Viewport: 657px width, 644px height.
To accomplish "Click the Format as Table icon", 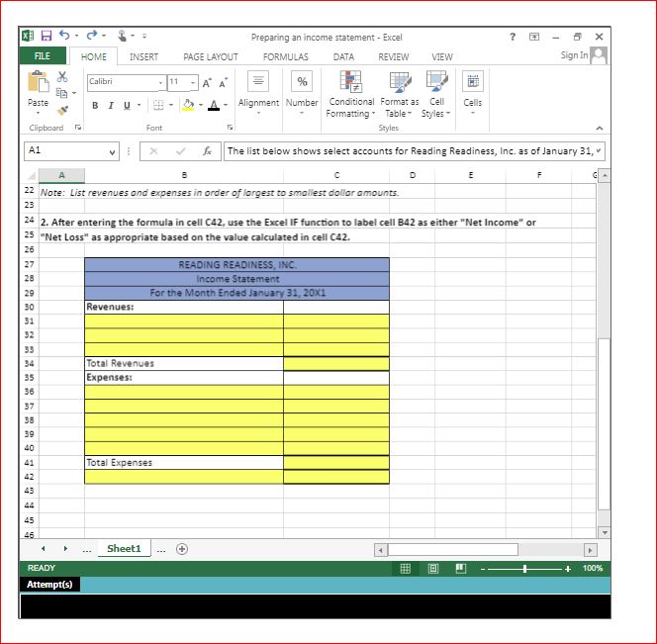I will (400, 81).
